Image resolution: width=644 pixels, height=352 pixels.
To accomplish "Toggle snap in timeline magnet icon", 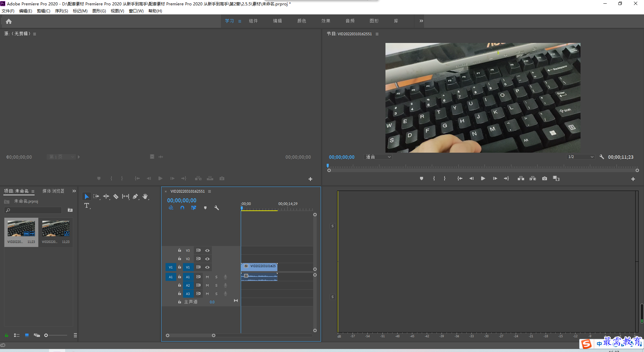I will tap(182, 208).
